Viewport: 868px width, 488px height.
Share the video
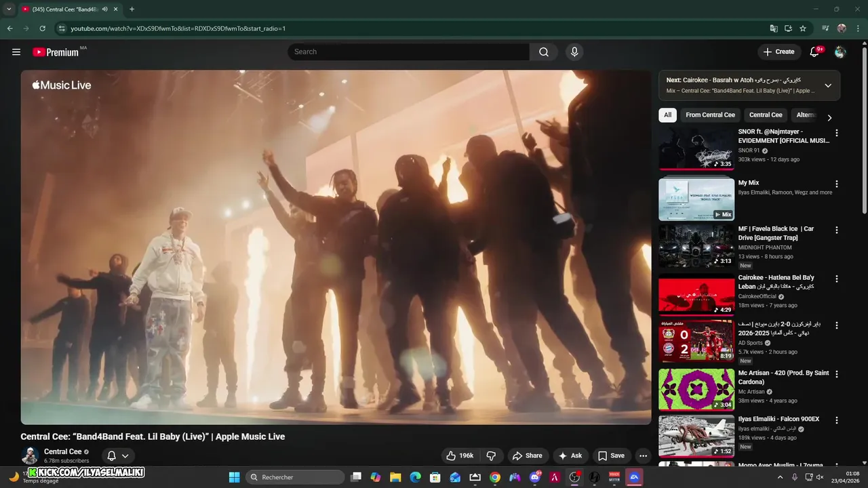[x=527, y=455]
